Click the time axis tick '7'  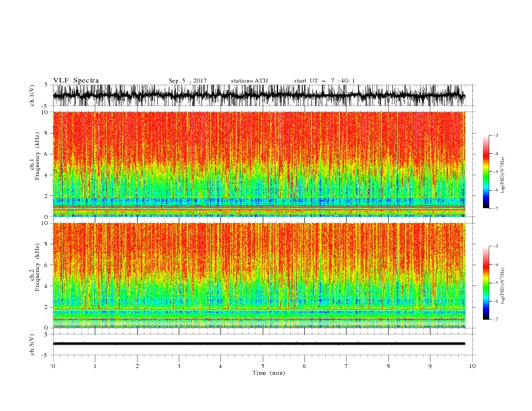tap(347, 366)
